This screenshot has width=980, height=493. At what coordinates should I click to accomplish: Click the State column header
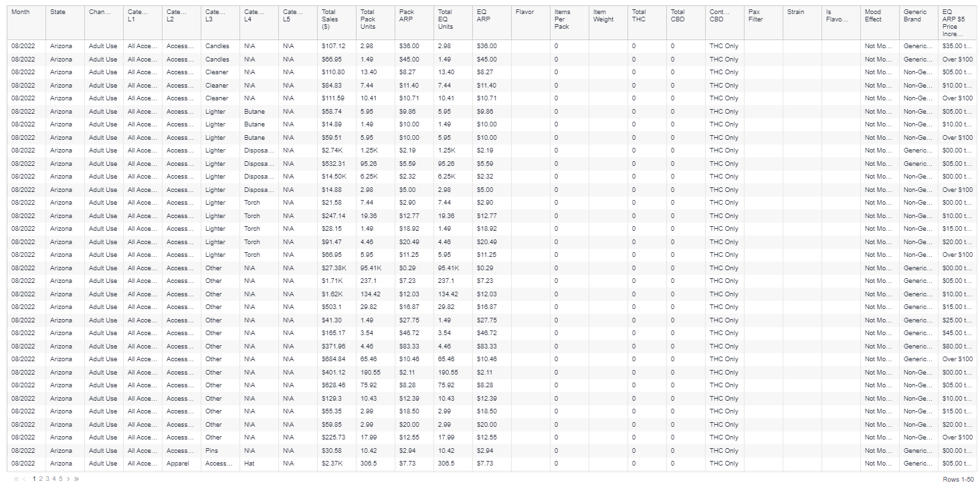click(x=58, y=12)
